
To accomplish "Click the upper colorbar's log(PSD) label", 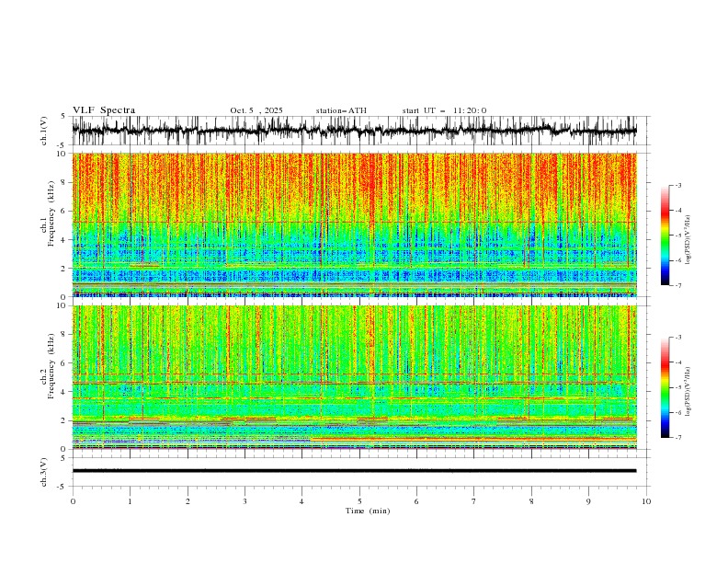I will click(x=688, y=240).
